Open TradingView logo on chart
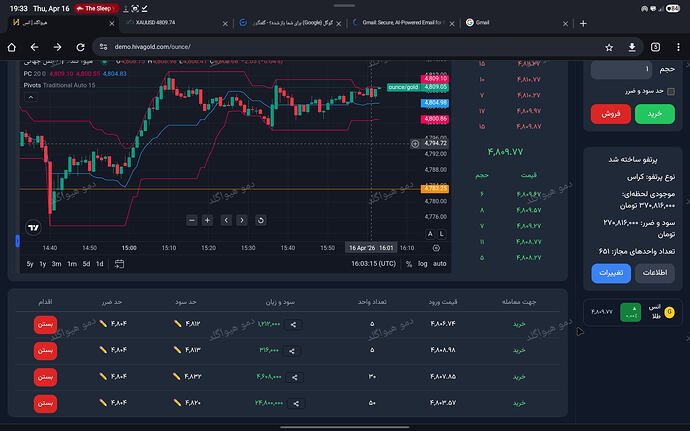The height and width of the screenshot is (431, 690). pyautogui.click(x=33, y=228)
